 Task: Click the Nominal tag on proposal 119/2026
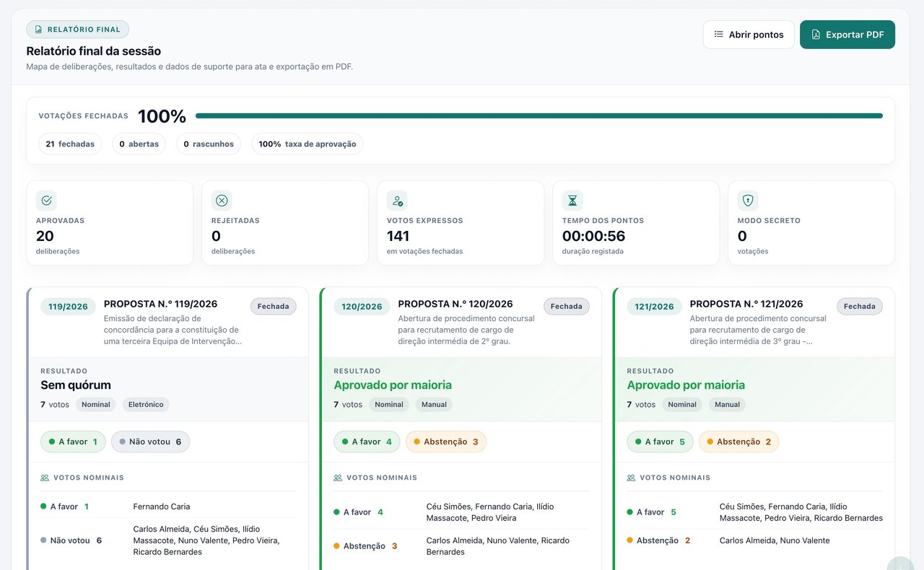coord(96,405)
